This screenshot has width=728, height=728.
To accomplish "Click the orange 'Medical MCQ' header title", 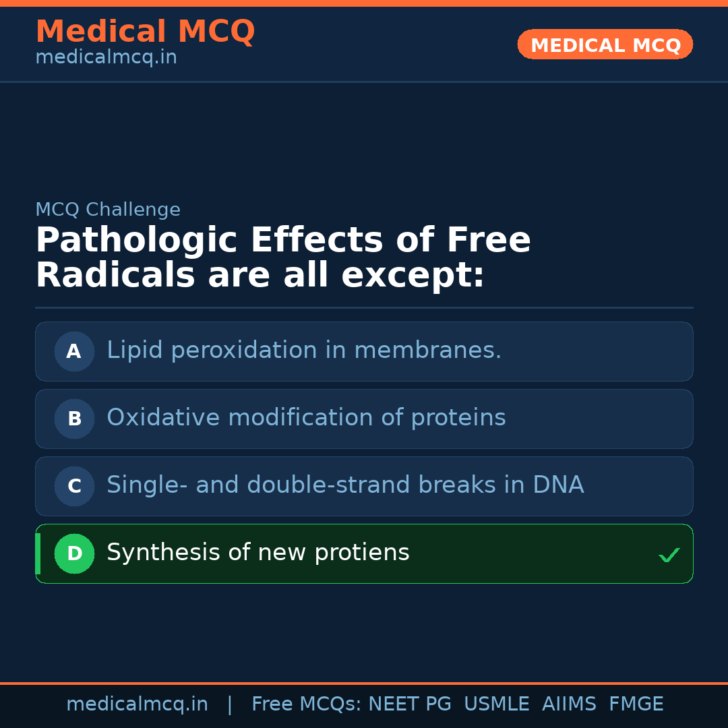I will pos(145,32).
